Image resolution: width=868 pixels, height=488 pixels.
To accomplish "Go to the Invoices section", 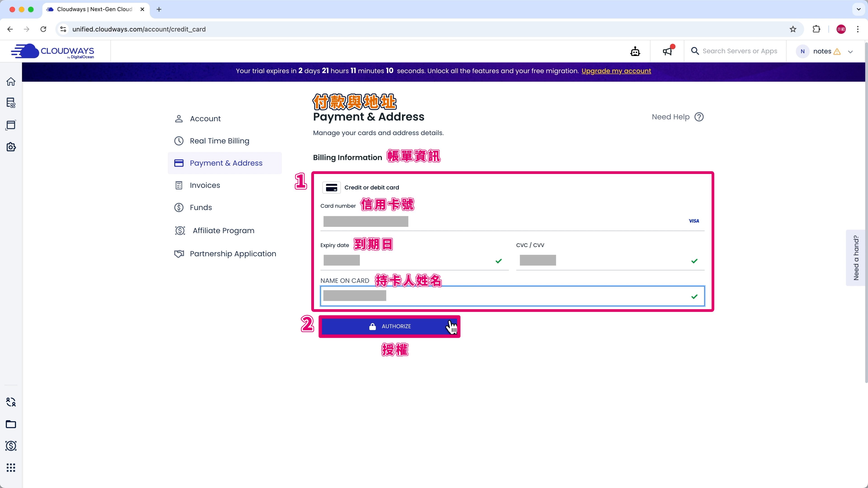I will 205,185.
